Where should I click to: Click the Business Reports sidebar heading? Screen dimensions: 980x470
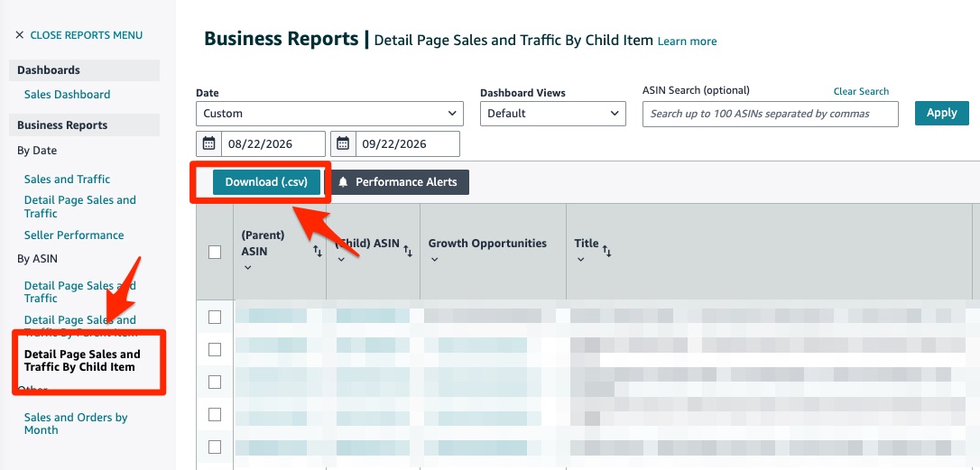coord(85,125)
